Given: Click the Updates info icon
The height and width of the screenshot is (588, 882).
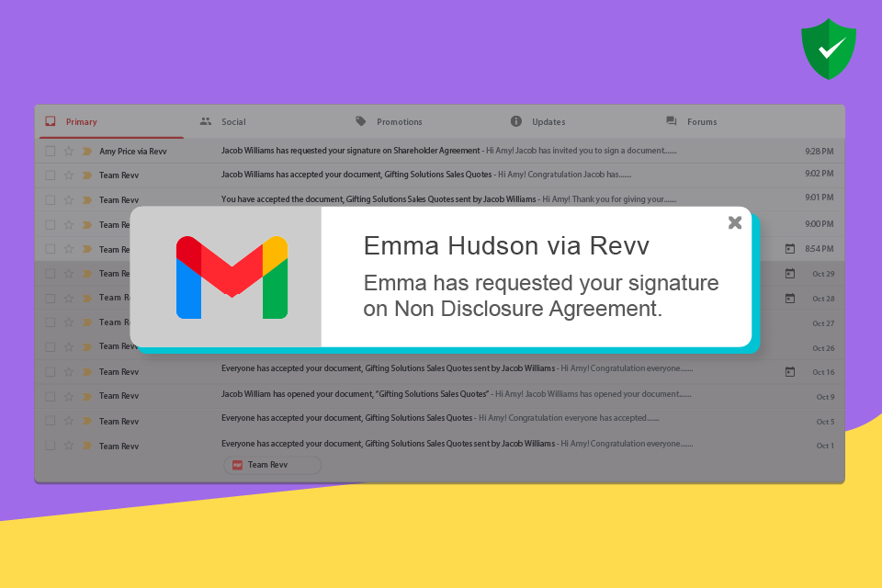Looking at the screenshot, I should click(x=516, y=121).
